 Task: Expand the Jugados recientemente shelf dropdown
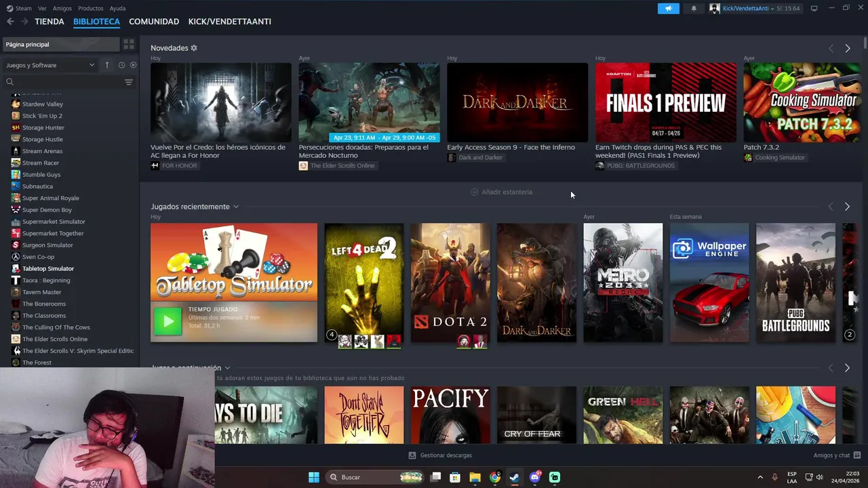coord(236,207)
